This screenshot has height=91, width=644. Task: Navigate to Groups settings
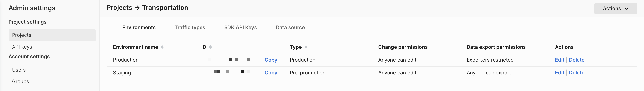point(20,82)
